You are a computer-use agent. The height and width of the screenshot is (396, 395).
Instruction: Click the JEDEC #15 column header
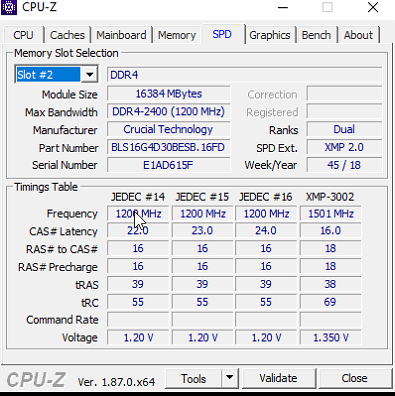coord(202,197)
